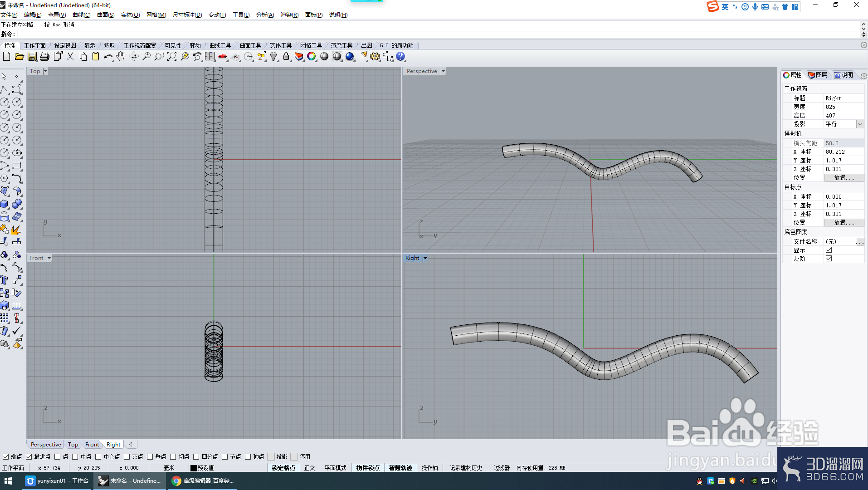Click the Print icon

(44, 56)
